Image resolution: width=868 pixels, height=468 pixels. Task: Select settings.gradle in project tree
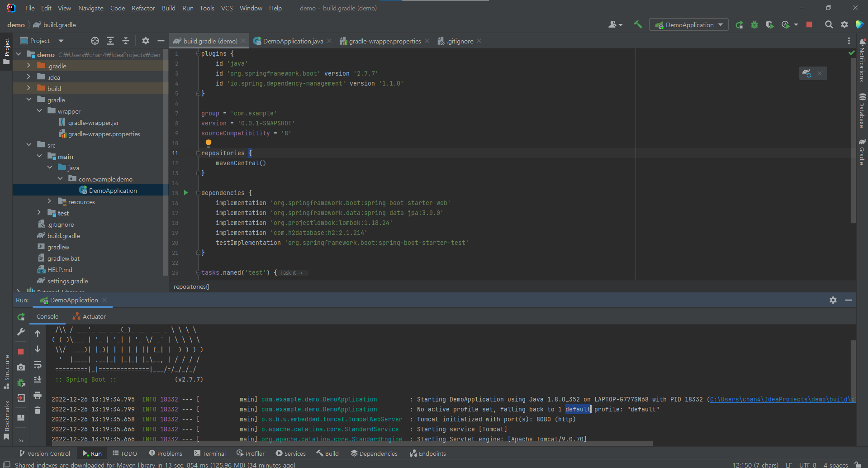(x=67, y=281)
